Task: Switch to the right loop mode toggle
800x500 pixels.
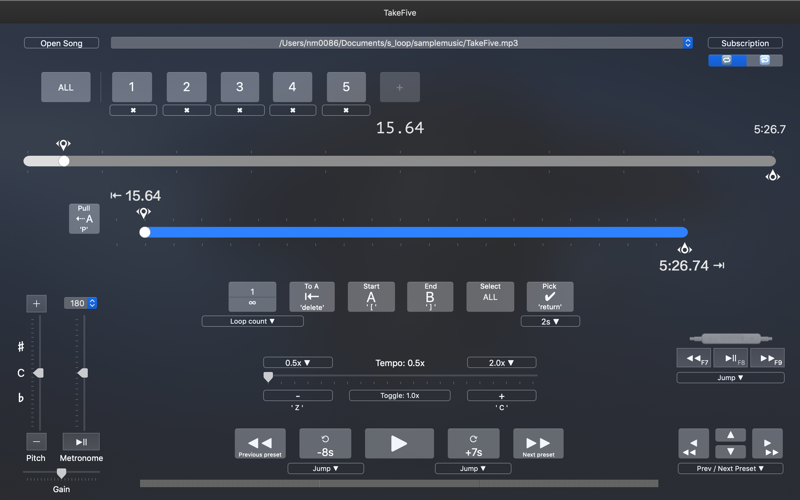Action: (x=764, y=60)
